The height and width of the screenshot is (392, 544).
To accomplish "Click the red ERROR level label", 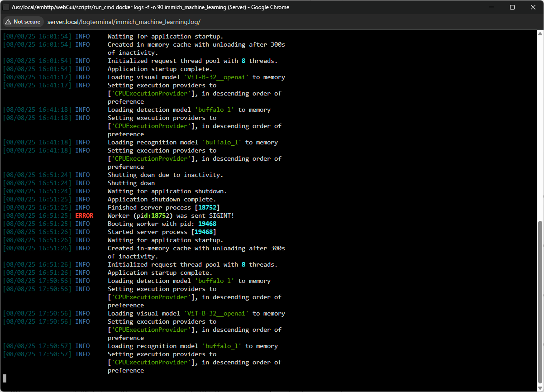I will click(x=84, y=215).
